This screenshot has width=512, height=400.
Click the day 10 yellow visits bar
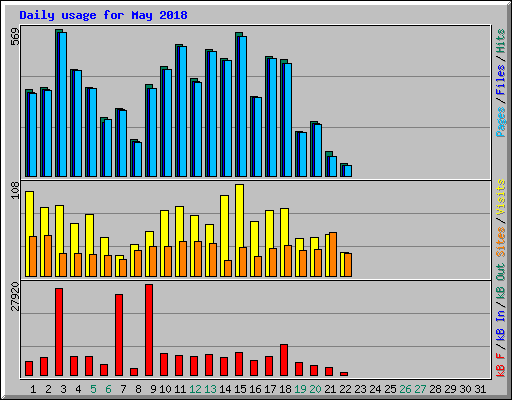coord(164,243)
